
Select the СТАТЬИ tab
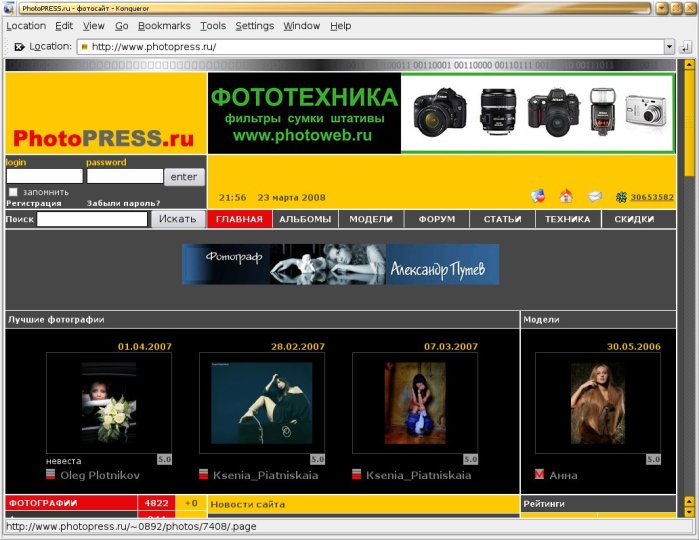[502, 219]
